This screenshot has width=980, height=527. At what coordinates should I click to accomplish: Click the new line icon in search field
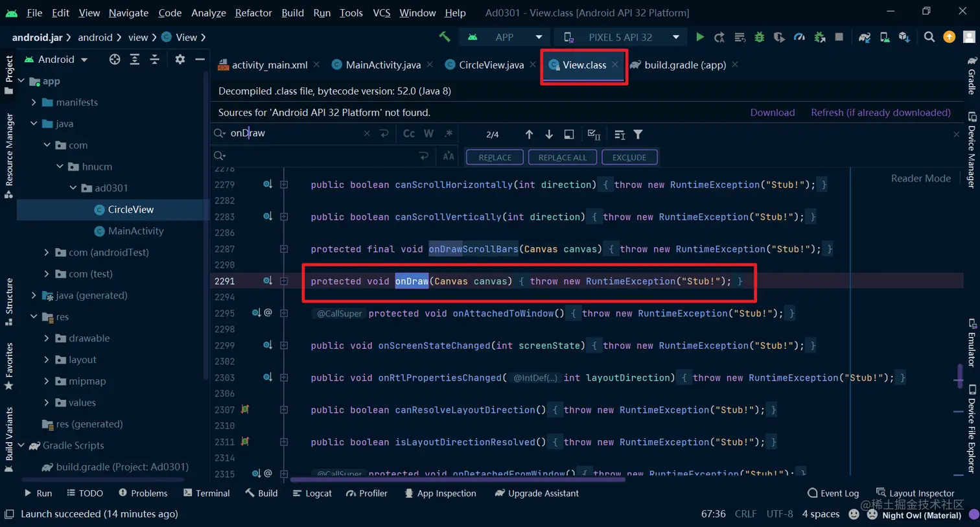pyautogui.click(x=384, y=133)
